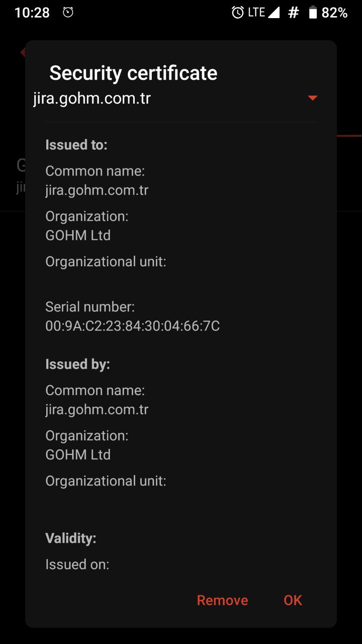Tap common name value under Issued to
The image size is (362, 644).
pos(97,190)
